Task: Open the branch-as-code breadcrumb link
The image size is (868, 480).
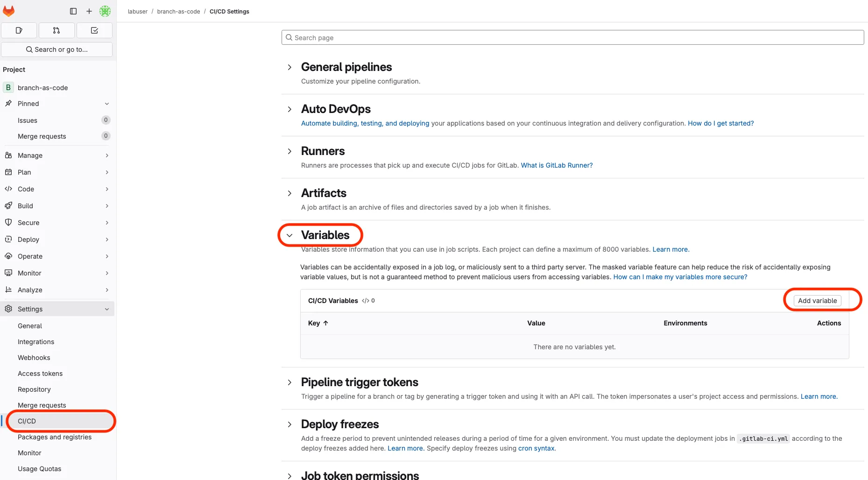Action: [x=178, y=11]
